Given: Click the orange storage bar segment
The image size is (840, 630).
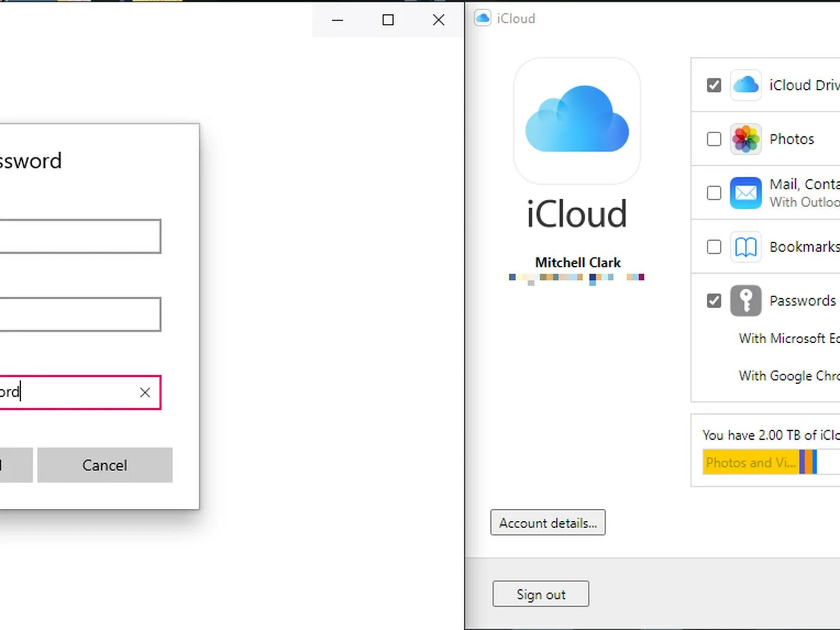Looking at the screenshot, I should pos(808,463).
